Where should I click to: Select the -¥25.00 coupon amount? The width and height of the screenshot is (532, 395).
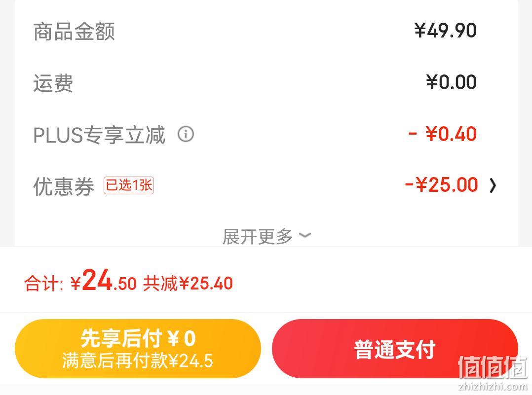441,185
